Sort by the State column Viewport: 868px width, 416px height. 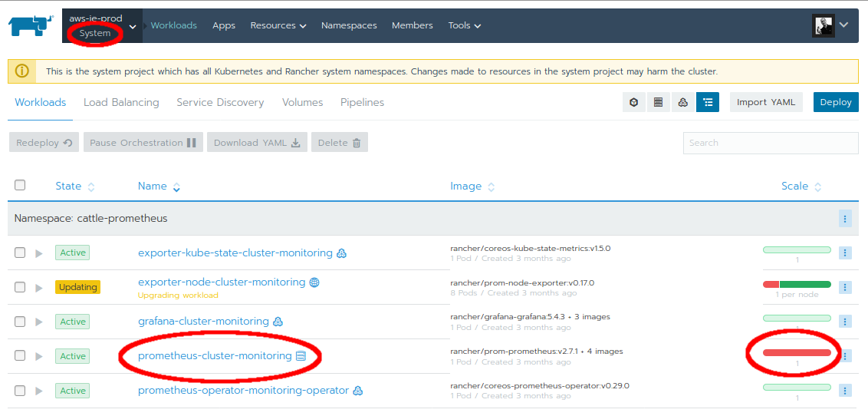[74, 187]
